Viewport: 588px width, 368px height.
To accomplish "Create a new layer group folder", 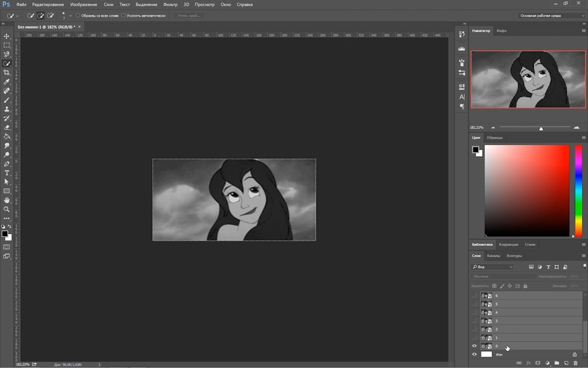I will 557,363.
